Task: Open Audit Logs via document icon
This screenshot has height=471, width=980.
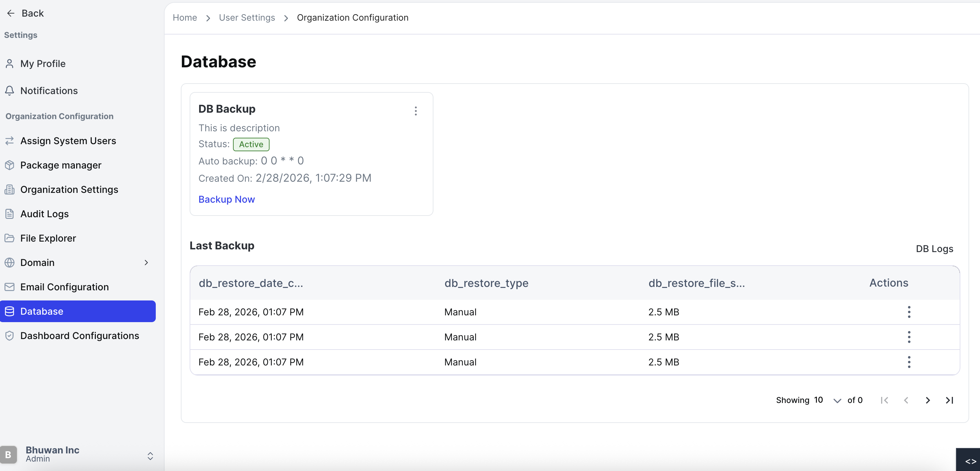Action: [10, 214]
